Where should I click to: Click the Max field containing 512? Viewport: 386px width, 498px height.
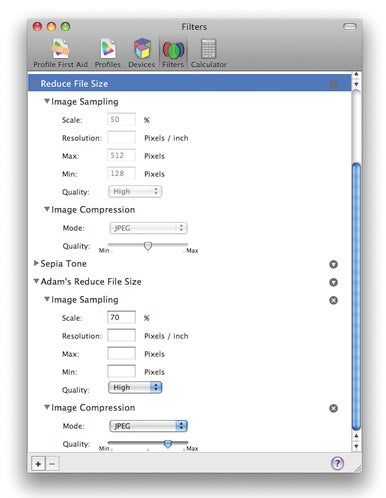(121, 155)
